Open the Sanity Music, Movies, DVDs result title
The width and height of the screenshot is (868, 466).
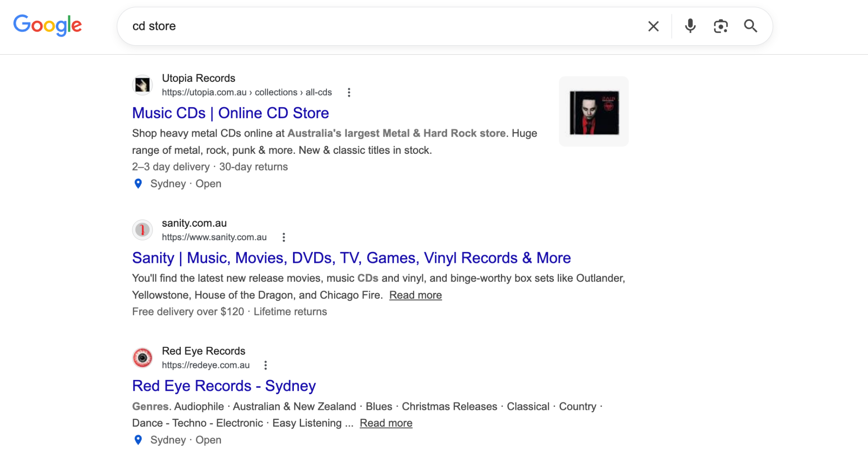(351, 258)
